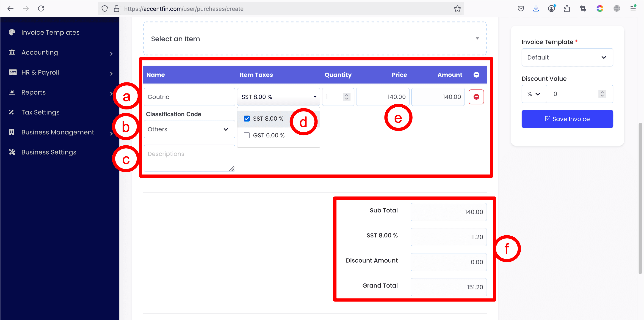Click the browser extensions puzzle icon
Image resolution: width=644 pixels, height=321 pixels.
point(567,9)
